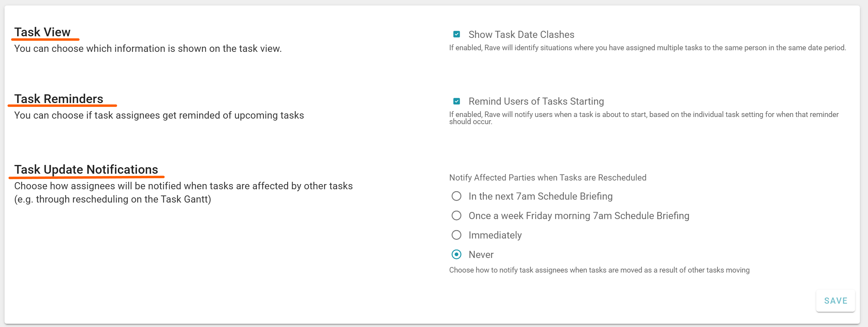
Task: Click the Task Update Notifications heading
Action: 86,169
